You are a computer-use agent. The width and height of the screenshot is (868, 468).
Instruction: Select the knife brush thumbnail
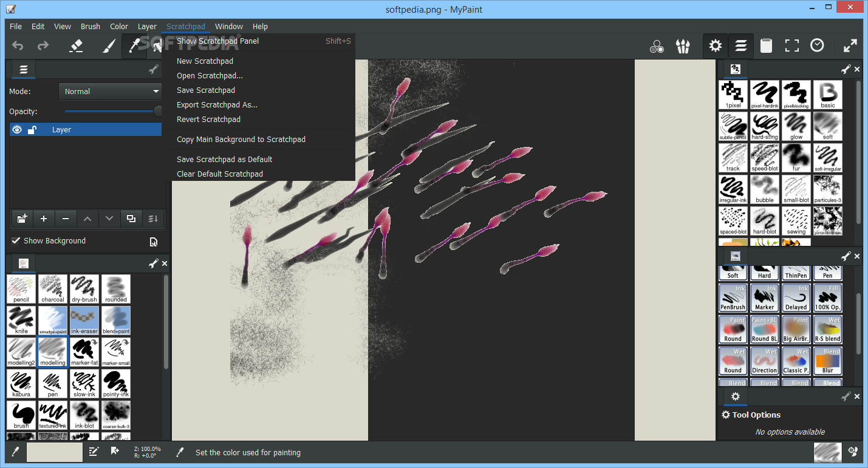(x=21, y=320)
